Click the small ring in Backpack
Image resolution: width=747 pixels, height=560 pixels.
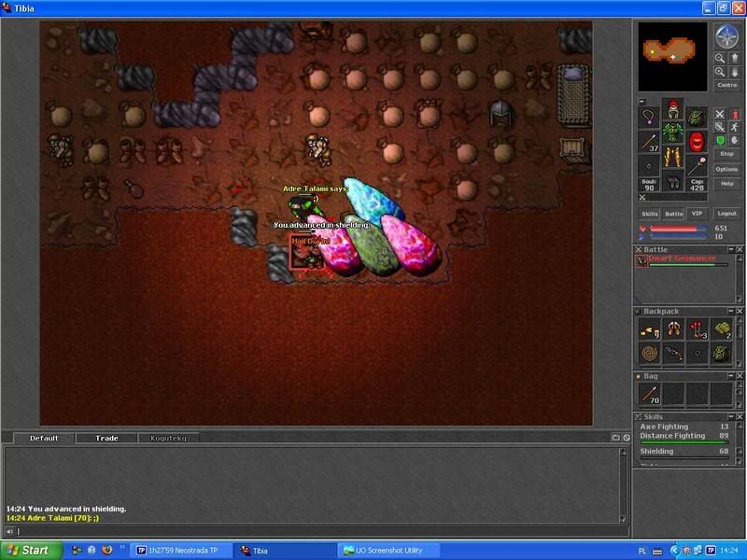point(698,354)
